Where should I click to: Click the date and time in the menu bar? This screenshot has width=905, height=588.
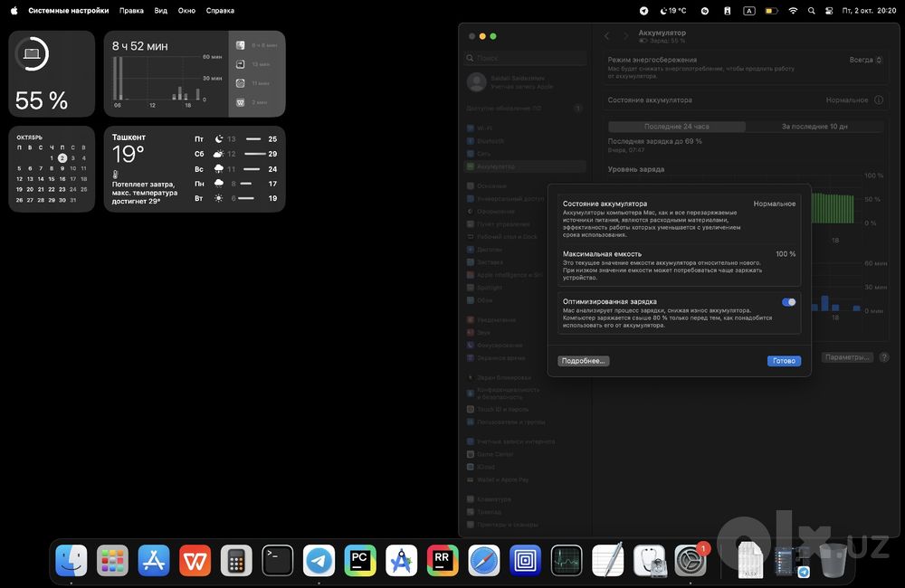869,10
